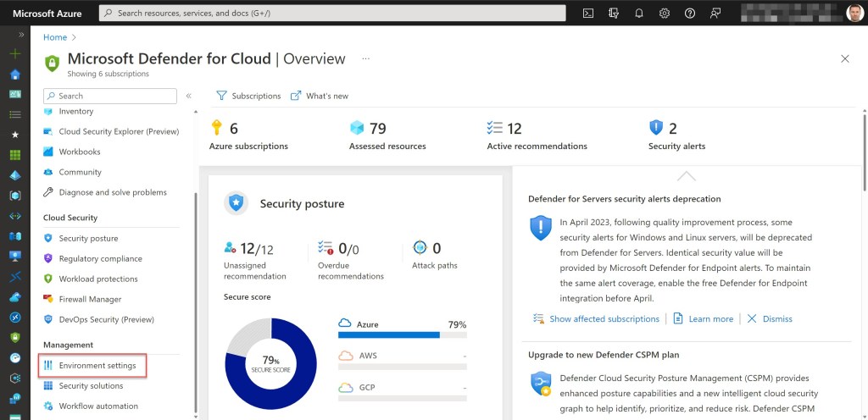Collapse the left navigation menu

188,96
